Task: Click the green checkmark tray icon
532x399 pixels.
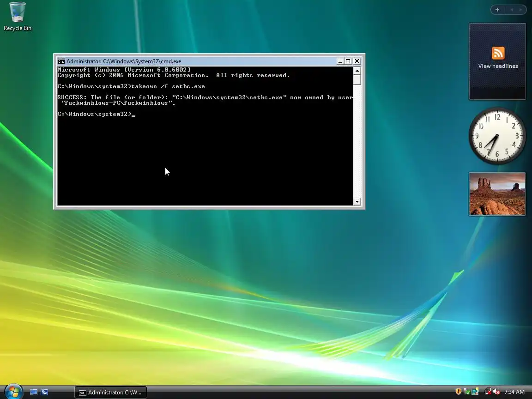Action: (466, 392)
